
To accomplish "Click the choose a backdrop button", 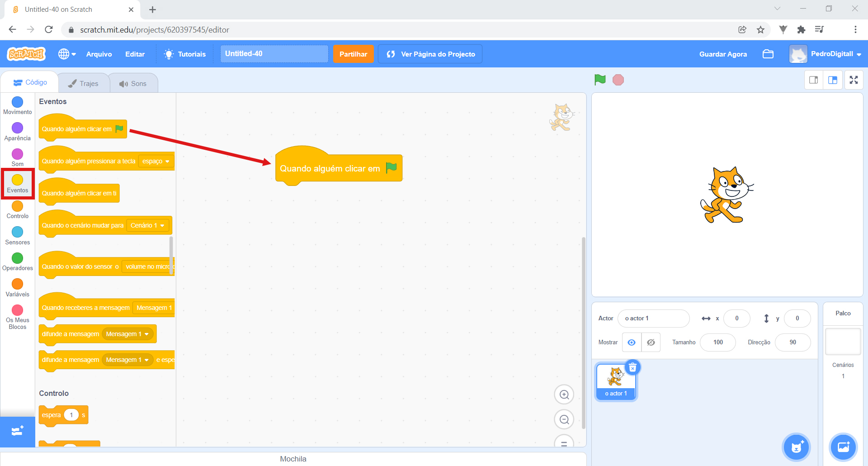I will click(843, 447).
